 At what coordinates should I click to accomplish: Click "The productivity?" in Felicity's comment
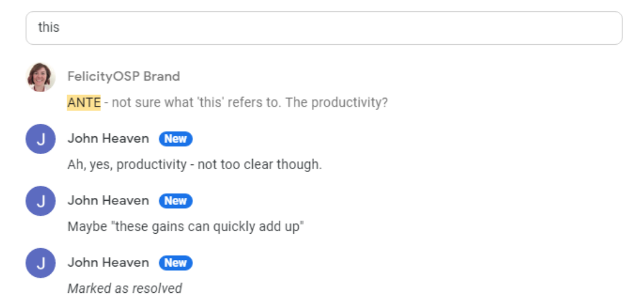pyautogui.click(x=337, y=102)
